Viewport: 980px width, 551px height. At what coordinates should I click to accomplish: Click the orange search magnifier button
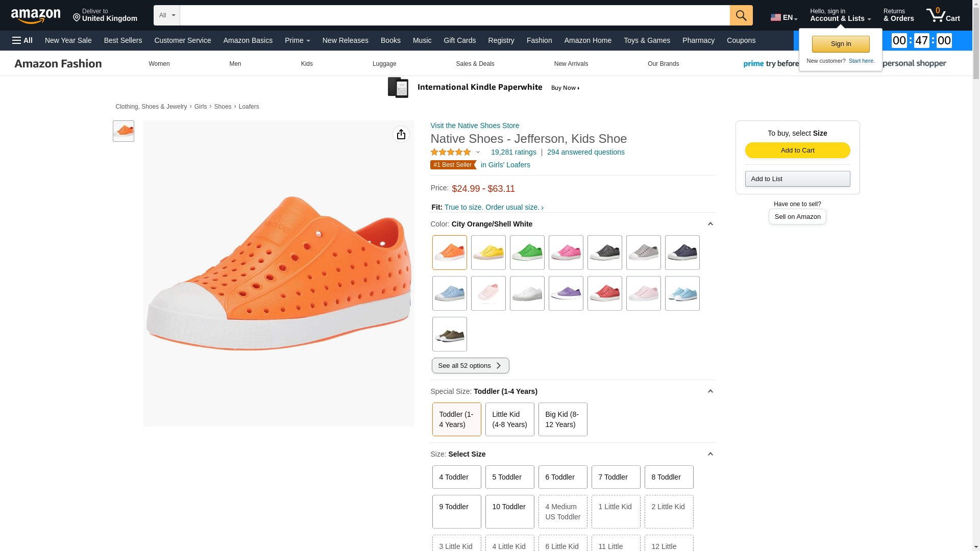pyautogui.click(x=741, y=15)
